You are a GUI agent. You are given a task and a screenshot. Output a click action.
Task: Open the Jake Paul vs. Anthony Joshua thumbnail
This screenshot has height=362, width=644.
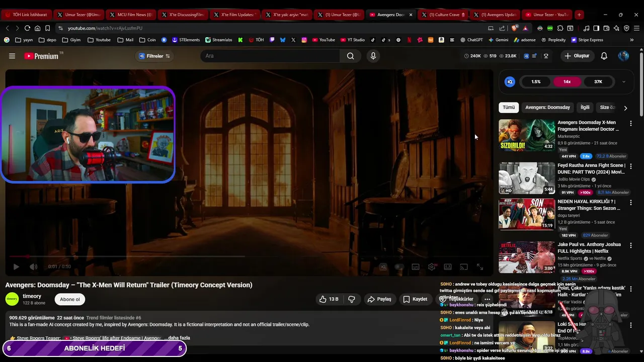click(527, 257)
